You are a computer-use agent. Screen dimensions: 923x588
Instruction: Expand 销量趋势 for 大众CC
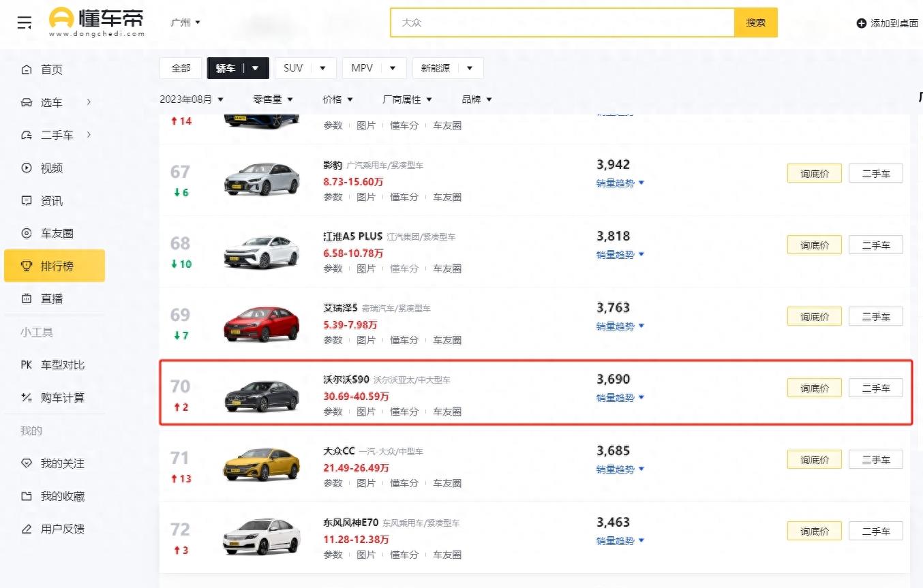click(x=620, y=469)
